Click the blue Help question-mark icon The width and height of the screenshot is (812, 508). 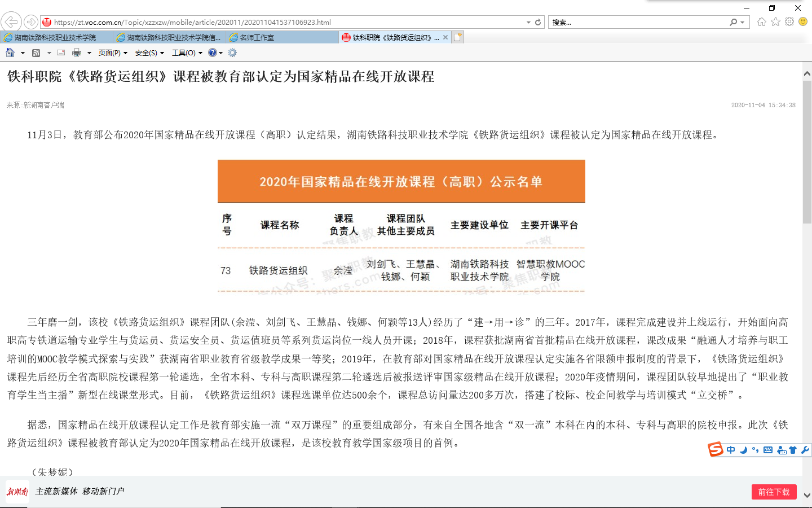[x=212, y=52]
